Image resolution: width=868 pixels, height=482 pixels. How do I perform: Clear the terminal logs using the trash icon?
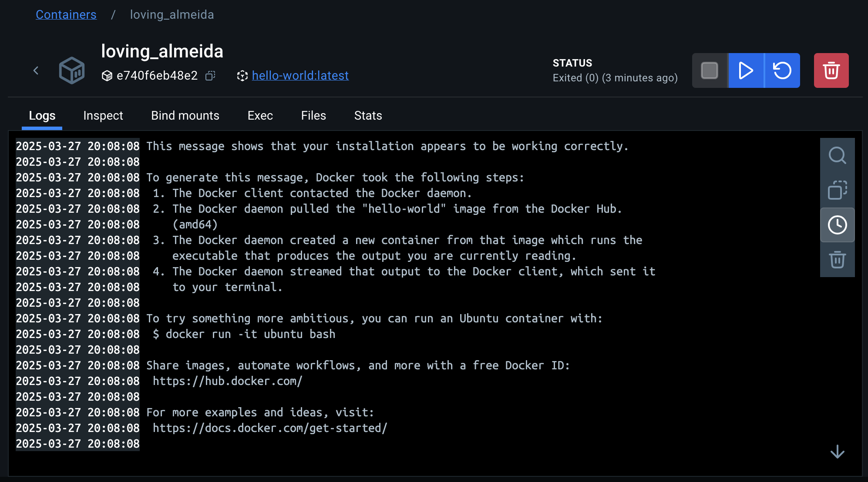[837, 260]
